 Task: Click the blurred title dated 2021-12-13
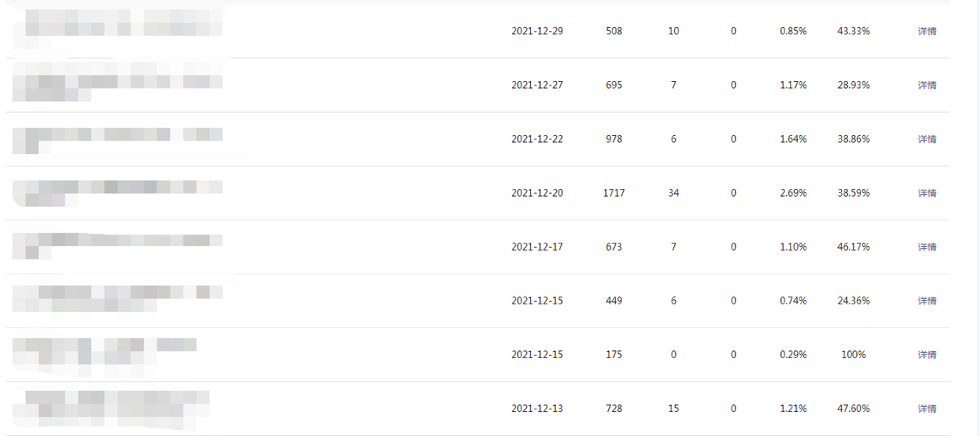pyautogui.click(x=111, y=408)
